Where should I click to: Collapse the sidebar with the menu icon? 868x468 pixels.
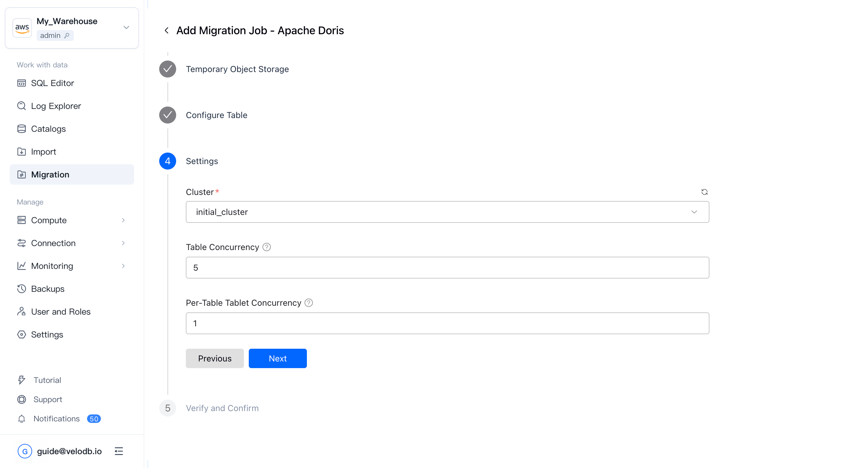click(119, 451)
